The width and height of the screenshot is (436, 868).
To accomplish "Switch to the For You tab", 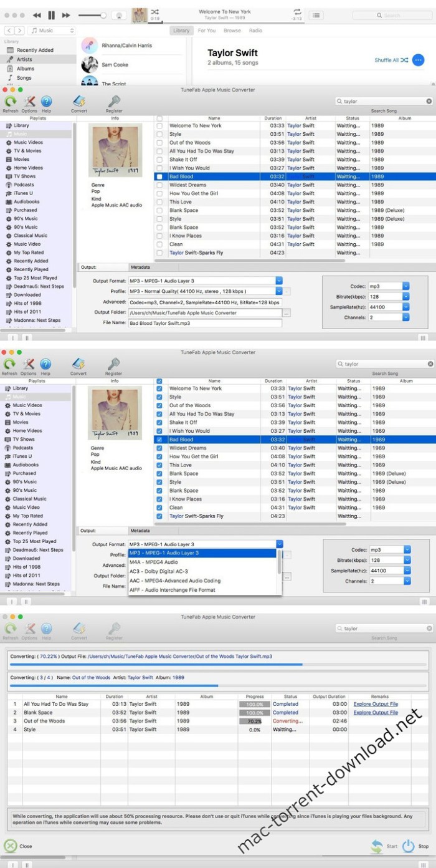I will 207,31.
